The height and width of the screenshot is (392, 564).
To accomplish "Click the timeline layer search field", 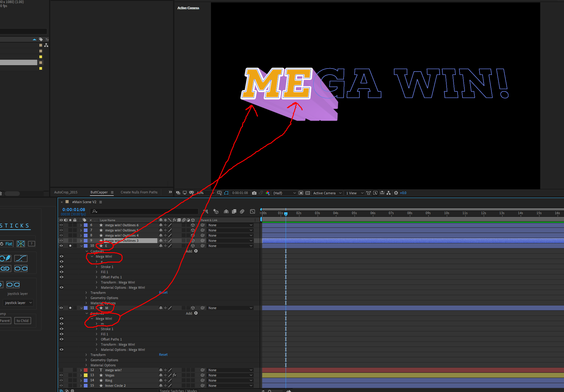I will tap(145, 211).
